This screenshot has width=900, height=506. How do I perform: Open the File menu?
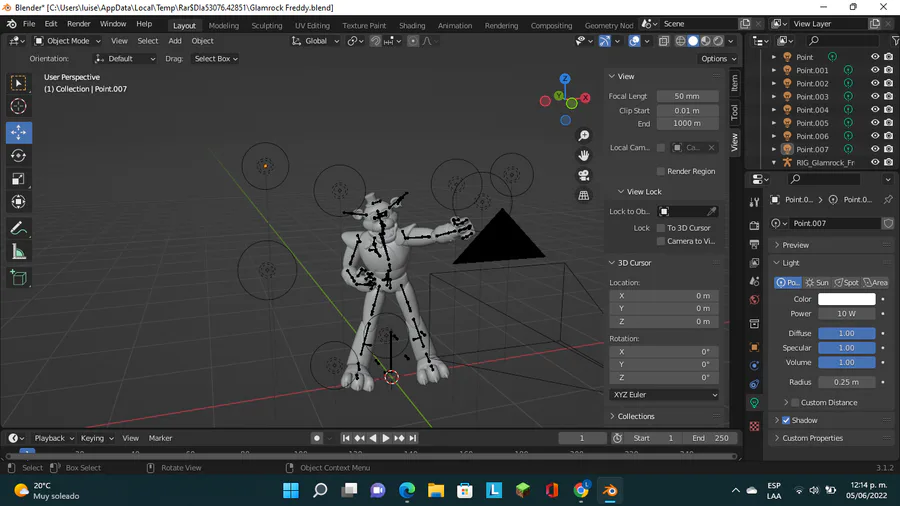(29, 24)
